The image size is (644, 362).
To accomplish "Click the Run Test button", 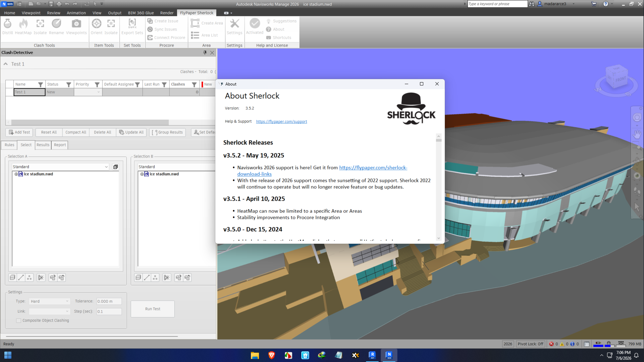I will click(x=153, y=309).
